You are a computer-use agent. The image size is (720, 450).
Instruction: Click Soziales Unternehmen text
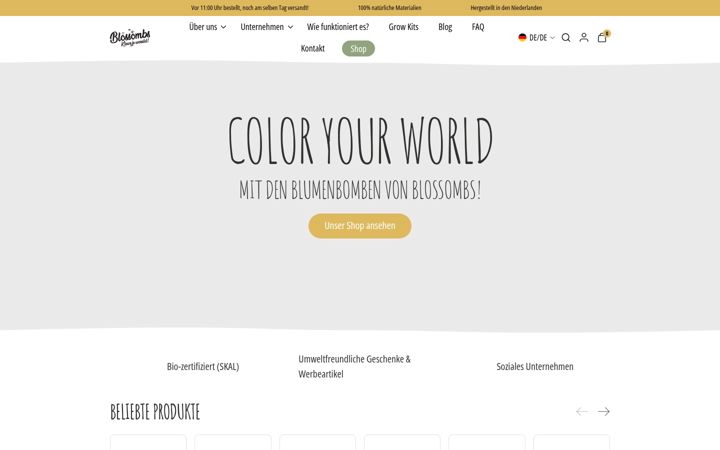pyautogui.click(x=535, y=366)
